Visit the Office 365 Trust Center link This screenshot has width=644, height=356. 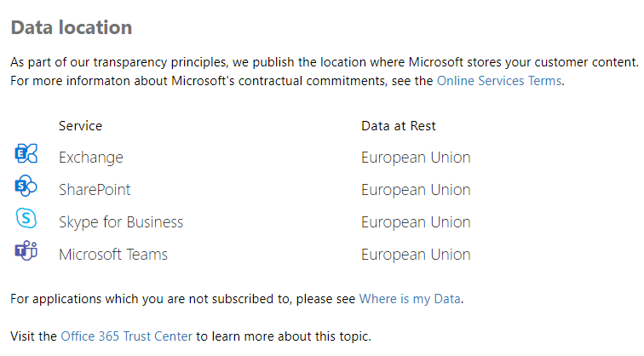tap(126, 336)
